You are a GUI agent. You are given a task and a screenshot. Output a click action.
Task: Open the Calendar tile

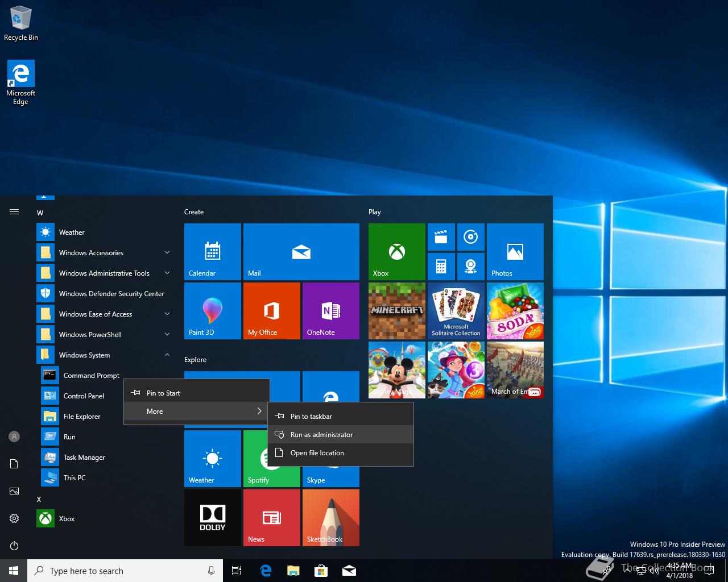[x=213, y=252]
